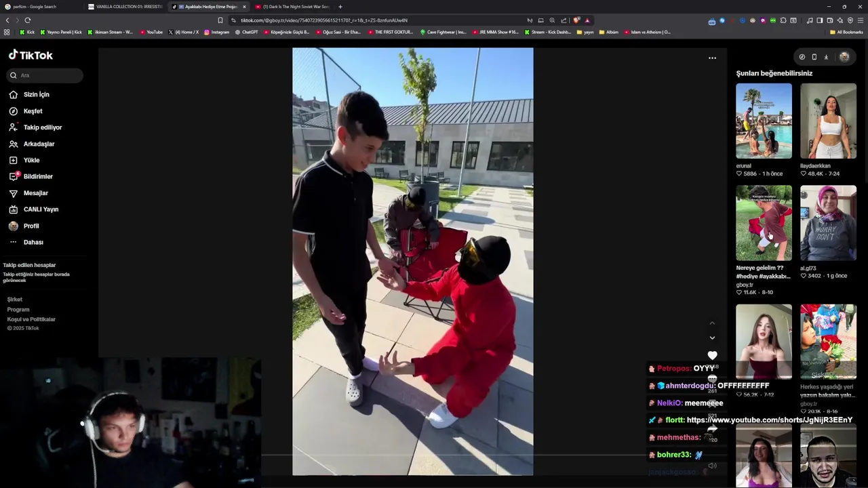868x488 pixels.
Task: Open the comments bubble icon on video
Action: click(x=712, y=380)
